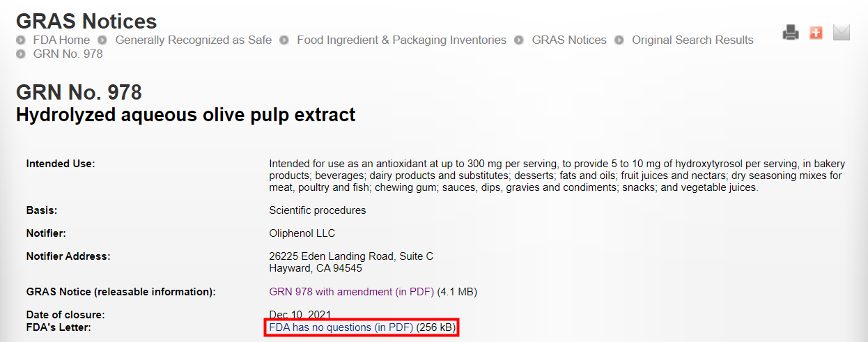Click the large GRN No. 978 heading
Image resolution: width=868 pixels, height=342 pixels.
(x=79, y=93)
